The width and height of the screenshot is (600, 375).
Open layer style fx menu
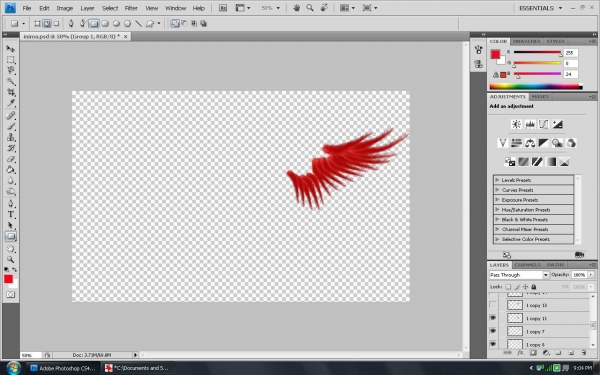(x=520, y=353)
